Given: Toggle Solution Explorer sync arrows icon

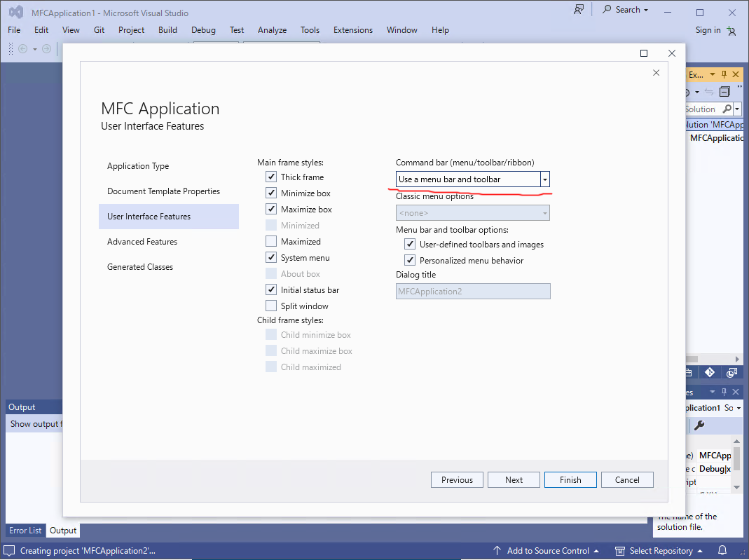Looking at the screenshot, I should point(709,92).
